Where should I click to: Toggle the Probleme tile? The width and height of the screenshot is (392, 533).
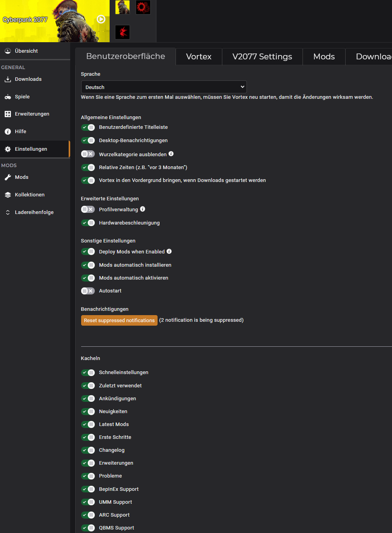88,476
